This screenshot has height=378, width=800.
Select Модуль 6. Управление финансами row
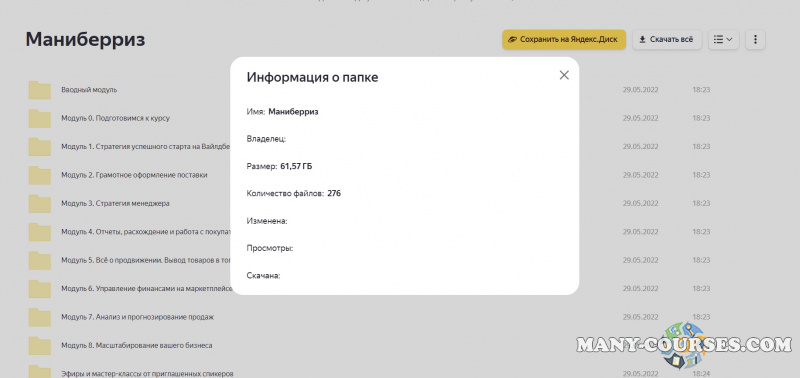(x=146, y=289)
